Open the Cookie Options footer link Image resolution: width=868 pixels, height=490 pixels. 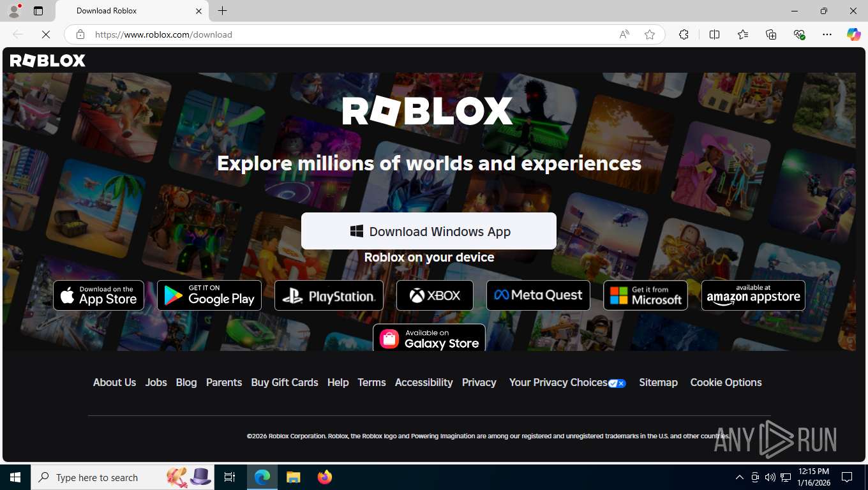pos(726,382)
